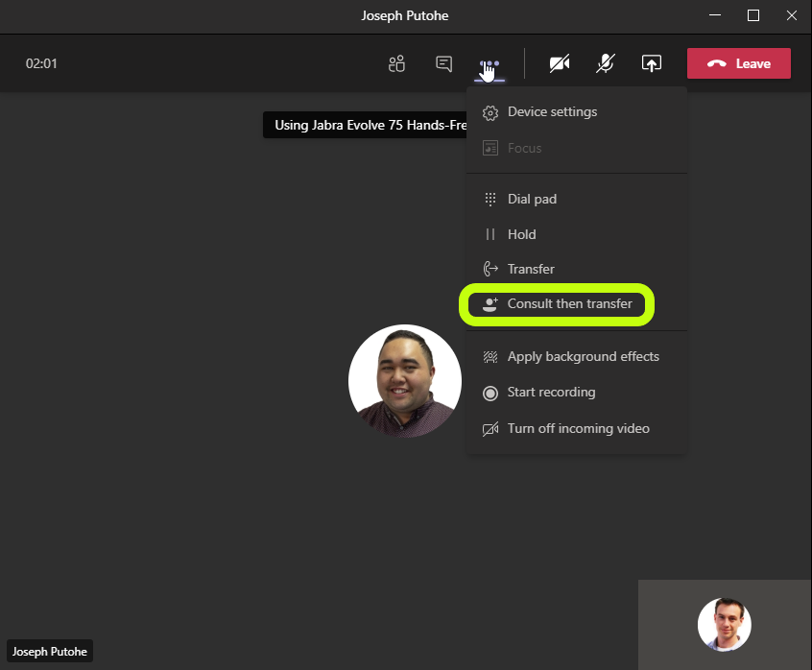Screen dimensions: 812x670
Task: Open the participants panel icon
Action: click(x=396, y=63)
